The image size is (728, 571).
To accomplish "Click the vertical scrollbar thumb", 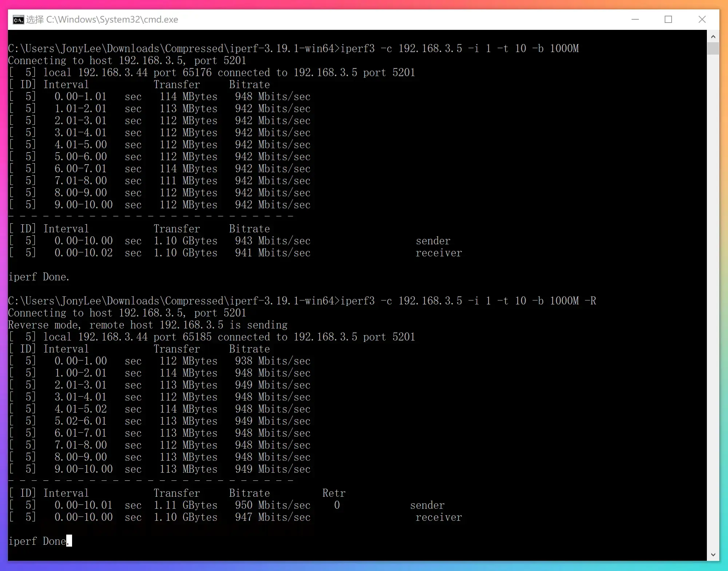I will (713, 48).
